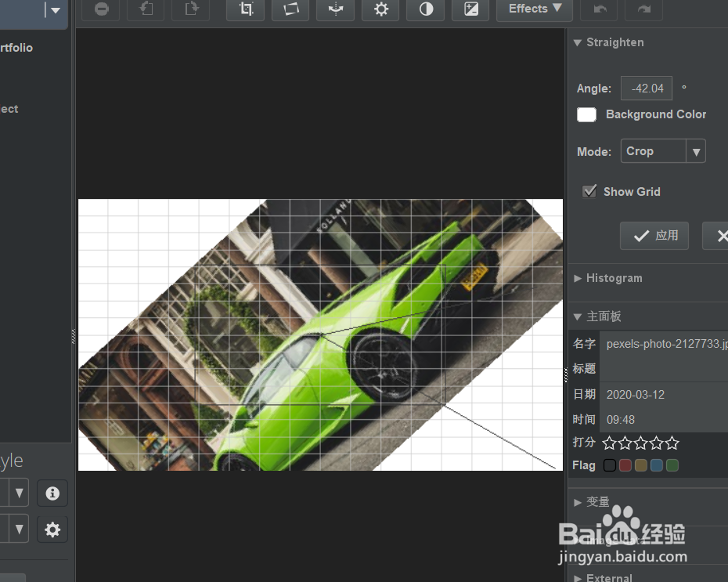Select the yellow-brown Flag color

(x=641, y=465)
